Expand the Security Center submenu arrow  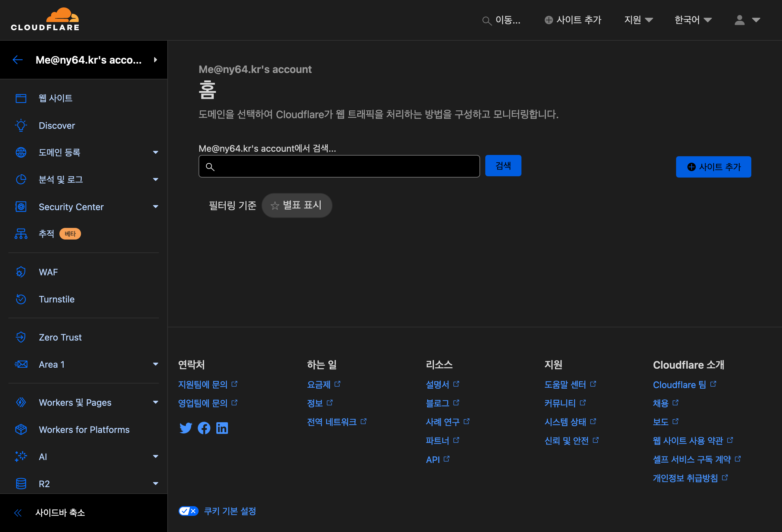pyautogui.click(x=155, y=207)
